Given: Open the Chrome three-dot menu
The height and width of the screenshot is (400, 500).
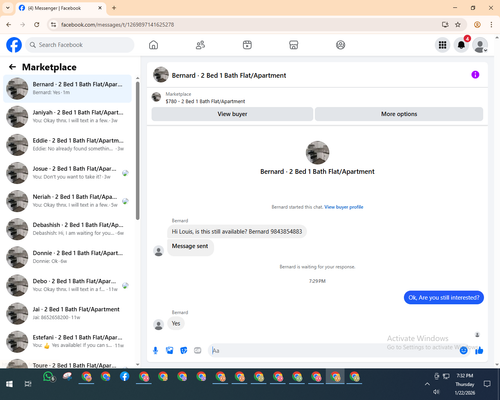Looking at the screenshot, I should tap(491, 24).
